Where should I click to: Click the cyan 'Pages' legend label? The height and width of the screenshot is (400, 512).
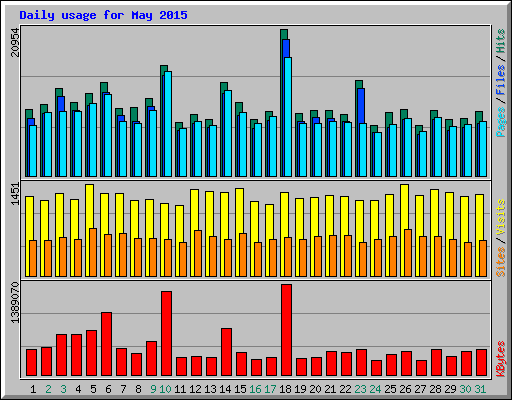500,122
